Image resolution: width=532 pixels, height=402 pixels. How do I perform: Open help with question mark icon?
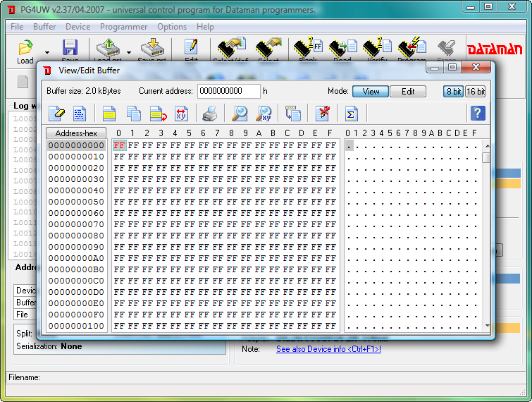point(477,114)
